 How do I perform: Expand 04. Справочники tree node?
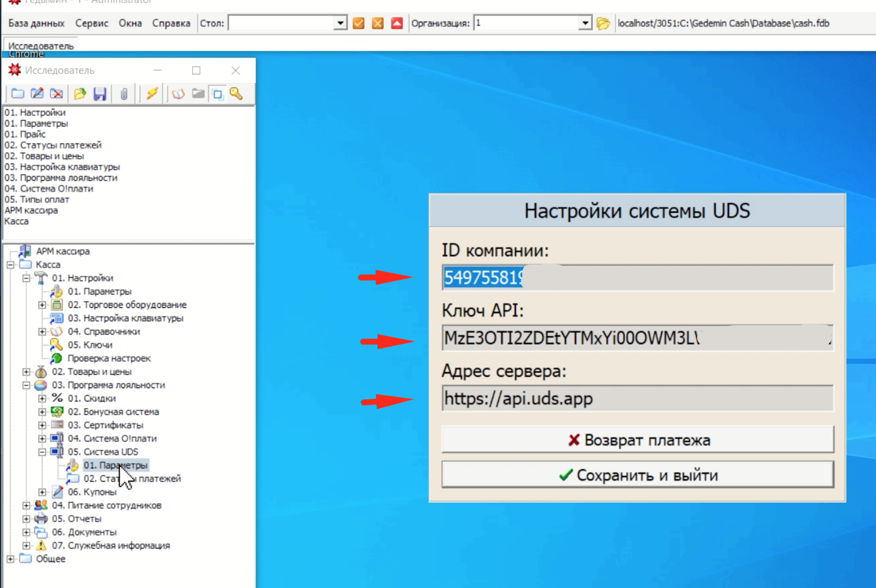[42, 331]
